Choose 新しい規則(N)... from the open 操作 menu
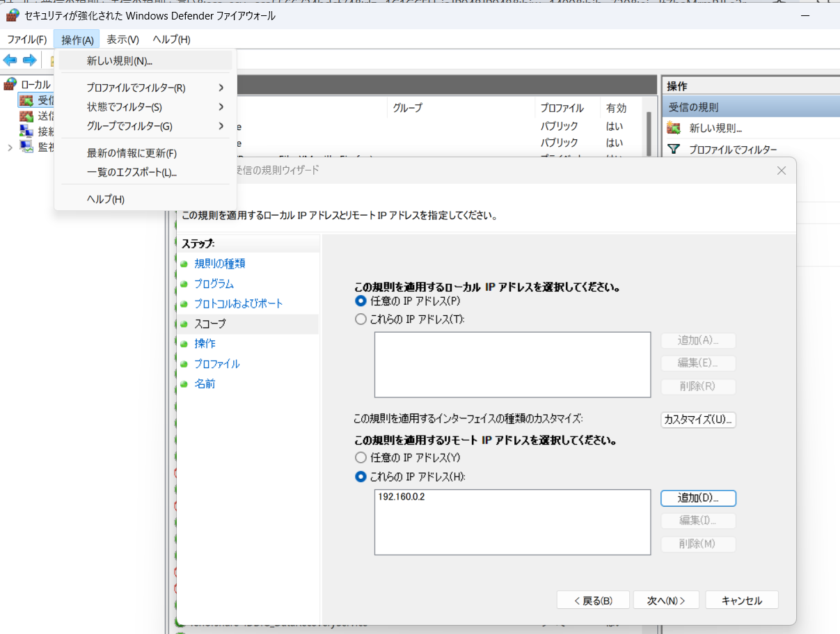This screenshot has height=634, width=840. [x=145, y=61]
